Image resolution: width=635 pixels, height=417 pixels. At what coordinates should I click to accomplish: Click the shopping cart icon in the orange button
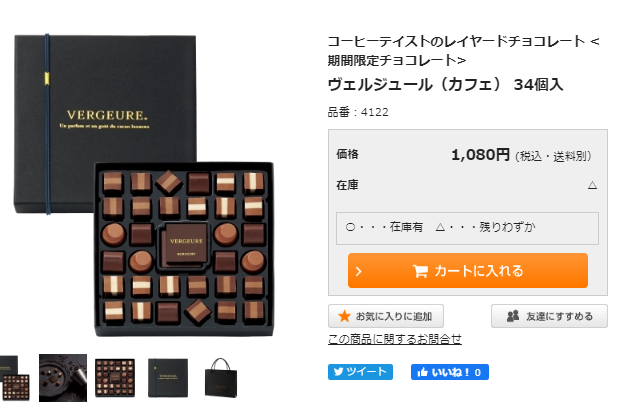(x=420, y=271)
